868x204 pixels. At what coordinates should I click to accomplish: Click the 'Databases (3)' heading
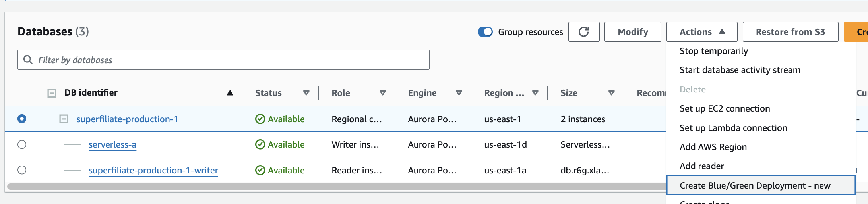(53, 31)
